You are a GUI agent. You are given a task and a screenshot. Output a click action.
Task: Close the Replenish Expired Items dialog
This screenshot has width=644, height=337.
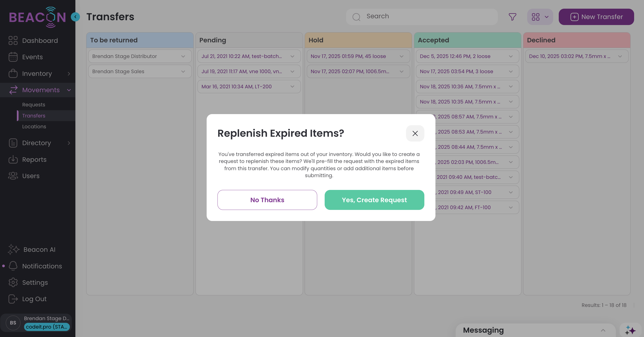(x=415, y=133)
